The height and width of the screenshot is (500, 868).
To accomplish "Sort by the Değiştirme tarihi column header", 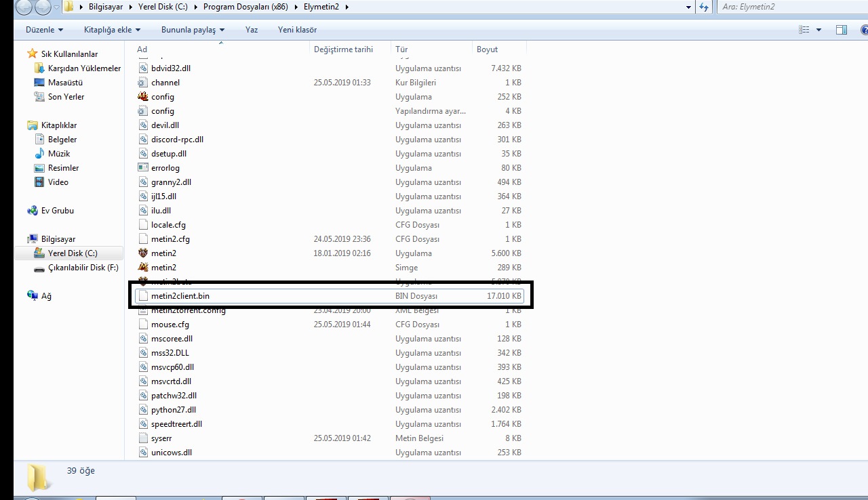I will tap(343, 49).
